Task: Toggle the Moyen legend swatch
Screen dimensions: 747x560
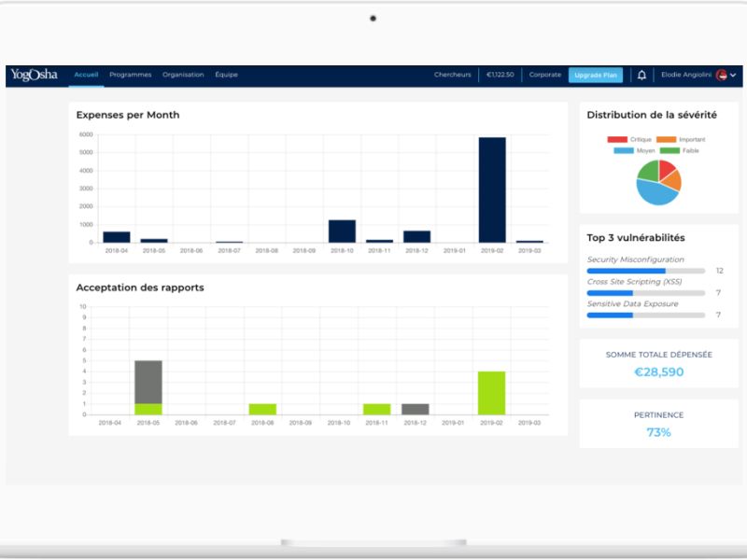Action: pos(624,150)
